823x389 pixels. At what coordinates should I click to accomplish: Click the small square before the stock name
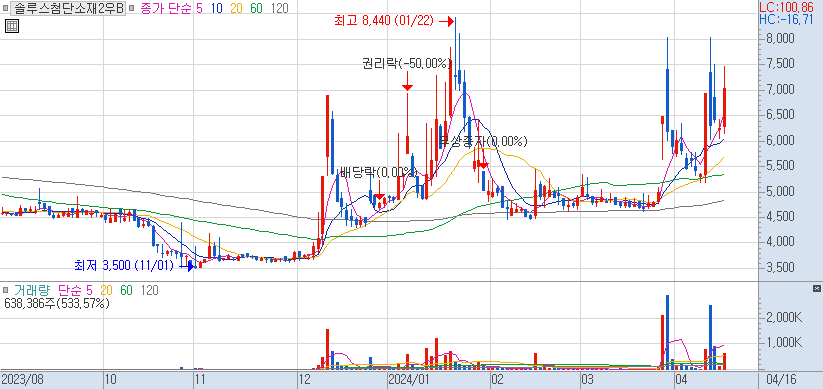tap(5, 9)
